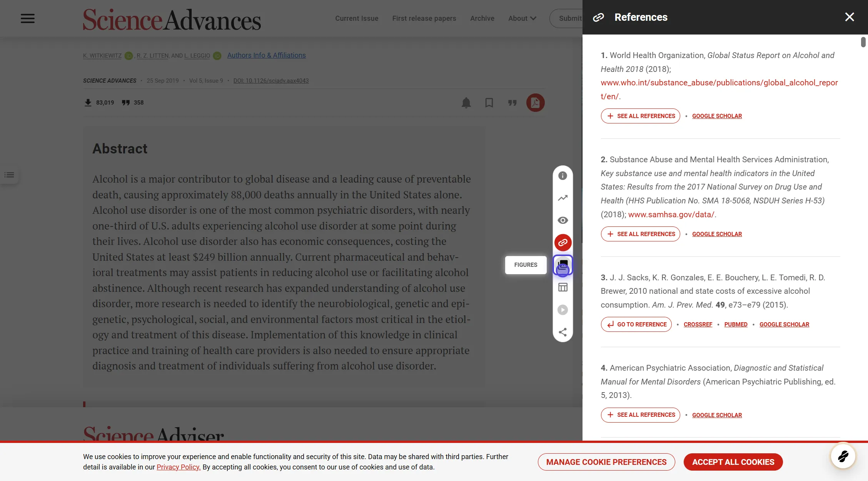The height and width of the screenshot is (481, 868).
Task: Click the References panel scrollbar thumb
Action: tap(863, 42)
